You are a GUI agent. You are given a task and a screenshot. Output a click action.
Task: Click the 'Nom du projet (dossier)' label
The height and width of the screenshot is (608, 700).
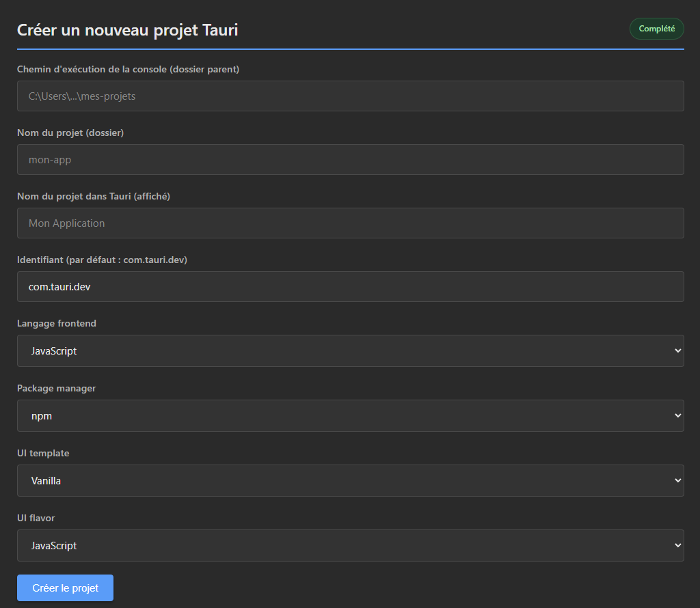pyautogui.click(x=70, y=133)
